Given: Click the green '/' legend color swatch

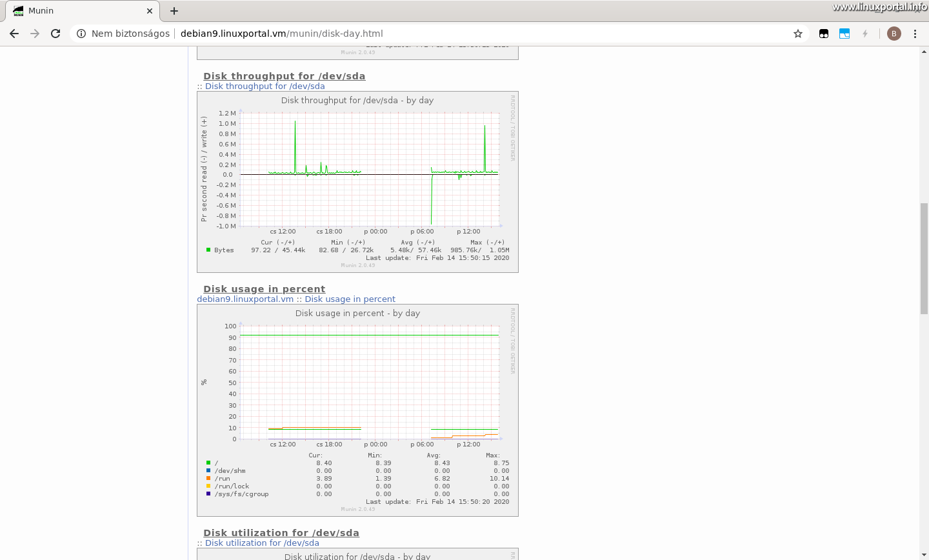Looking at the screenshot, I should pyautogui.click(x=207, y=463).
